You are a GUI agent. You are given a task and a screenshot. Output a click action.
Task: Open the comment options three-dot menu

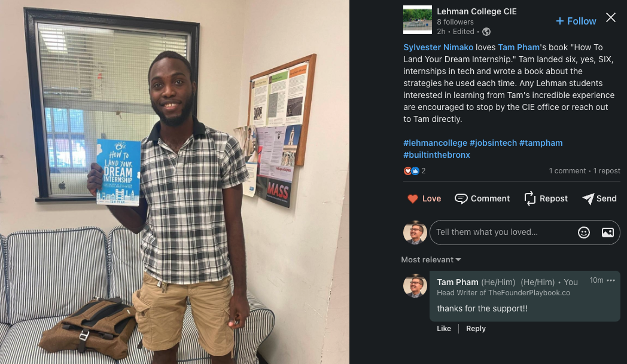point(611,280)
